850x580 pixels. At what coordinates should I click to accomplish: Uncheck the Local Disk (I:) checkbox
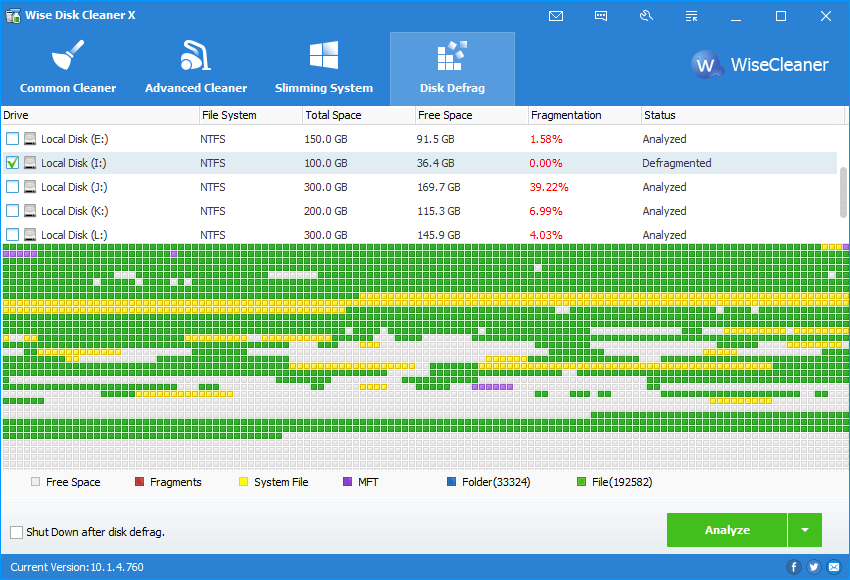pos(12,163)
